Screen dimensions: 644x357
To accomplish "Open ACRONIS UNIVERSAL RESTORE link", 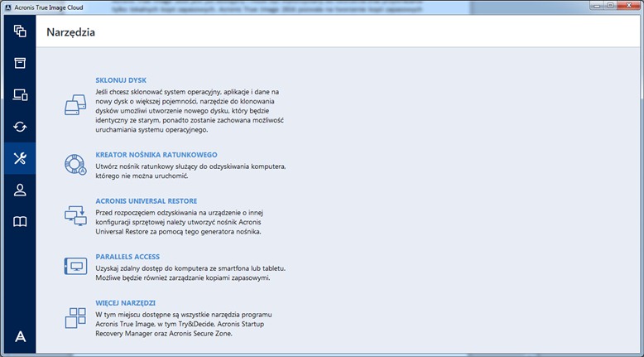I will point(147,201).
